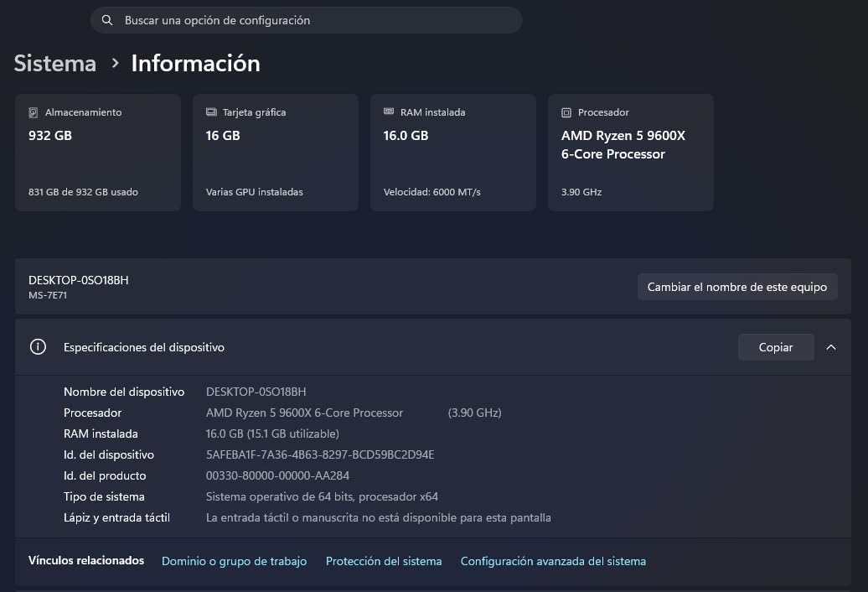Click the Procesador chip icon
868x592 pixels.
[566, 112]
